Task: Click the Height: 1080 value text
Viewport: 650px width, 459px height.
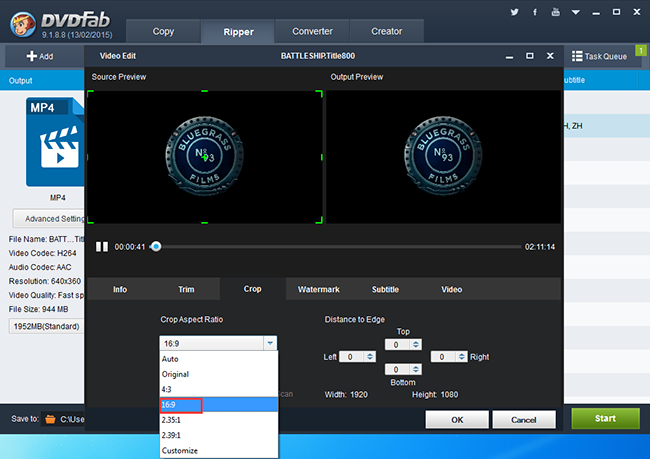Action: (x=435, y=395)
